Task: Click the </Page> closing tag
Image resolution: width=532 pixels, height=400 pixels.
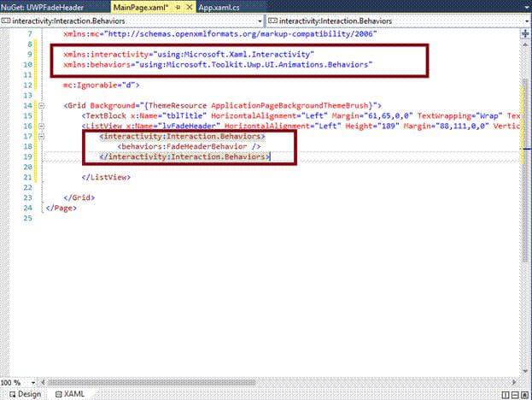Action: 61,208
